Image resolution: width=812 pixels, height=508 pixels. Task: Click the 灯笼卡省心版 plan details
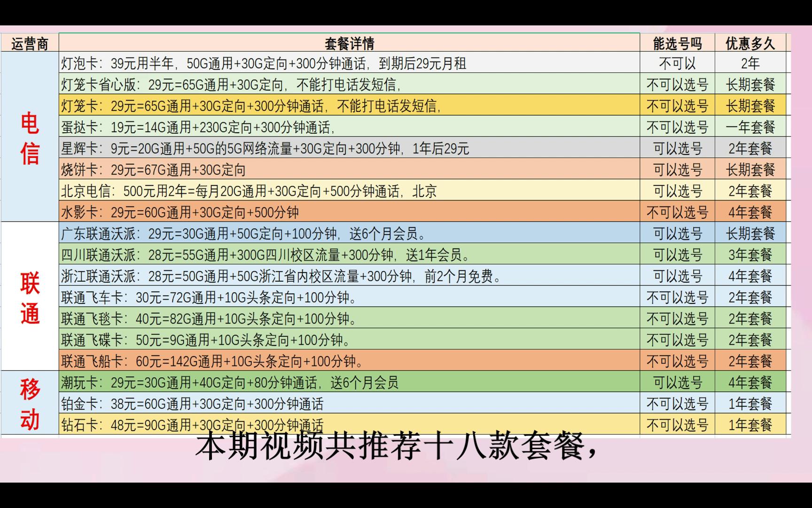click(349, 84)
